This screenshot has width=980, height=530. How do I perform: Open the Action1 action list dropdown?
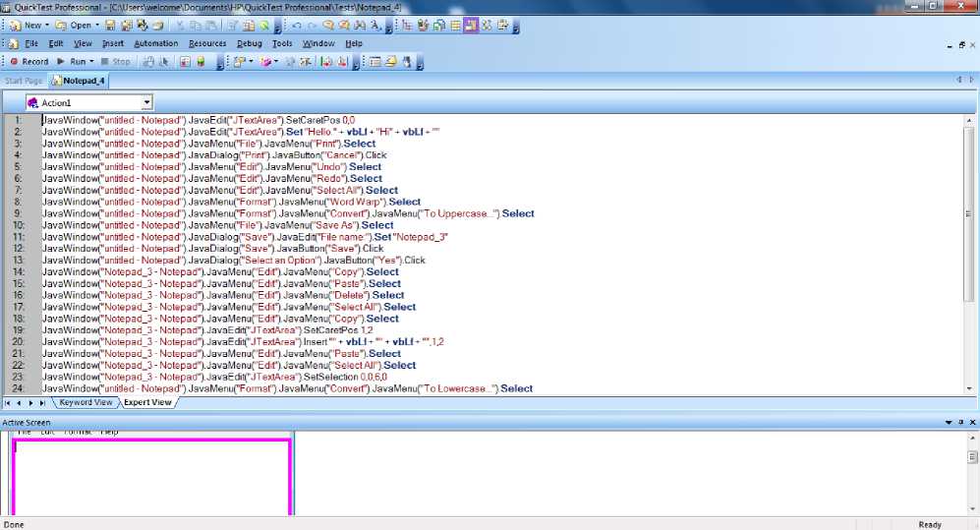[146, 102]
